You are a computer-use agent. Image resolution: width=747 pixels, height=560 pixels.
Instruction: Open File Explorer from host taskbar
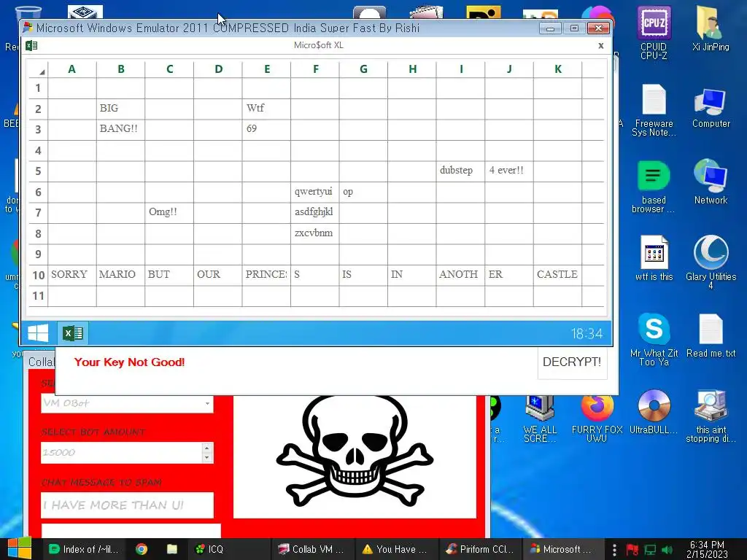click(172, 549)
